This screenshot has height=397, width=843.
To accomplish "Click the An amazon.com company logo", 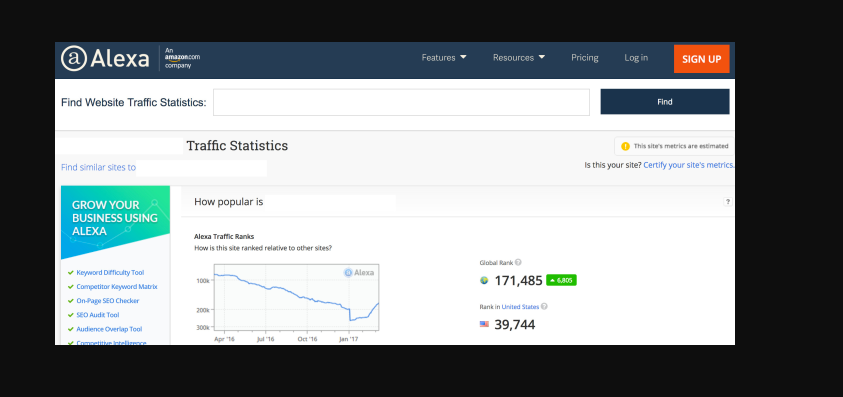I will pyautogui.click(x=182, y=58).
